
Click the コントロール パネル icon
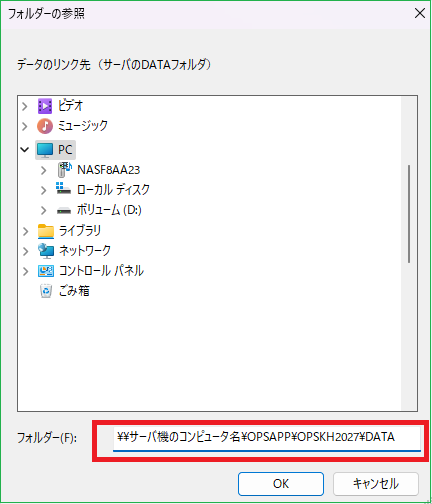coord(46,271)
